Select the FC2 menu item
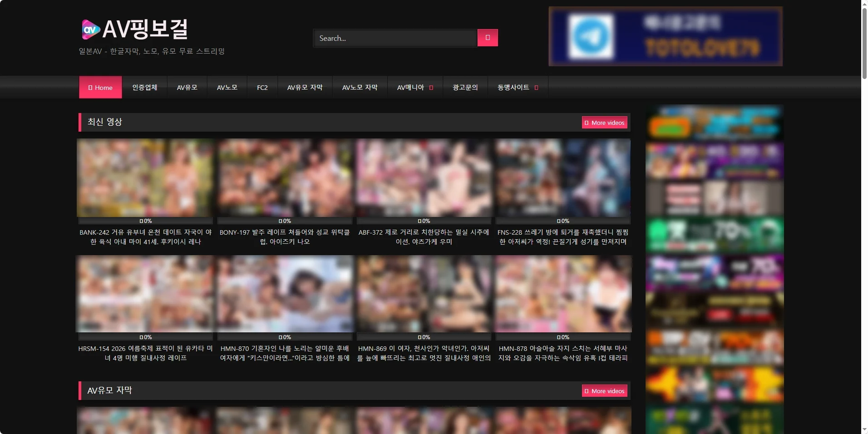The image size is (868, 434). click(262, 87)
